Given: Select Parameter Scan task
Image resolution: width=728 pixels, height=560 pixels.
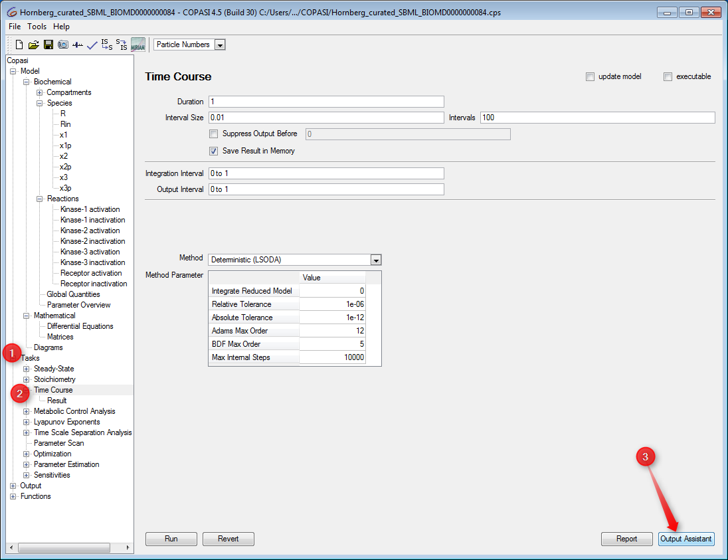Looking at the screenshot, I should click(x=59, y=444).
